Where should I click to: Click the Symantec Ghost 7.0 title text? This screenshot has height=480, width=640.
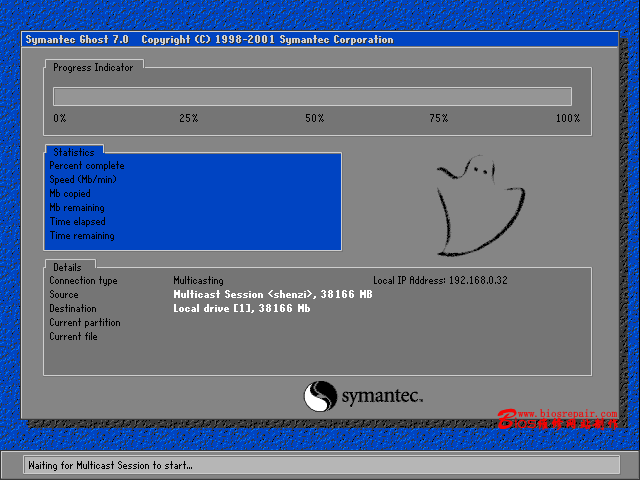[77, 40]
